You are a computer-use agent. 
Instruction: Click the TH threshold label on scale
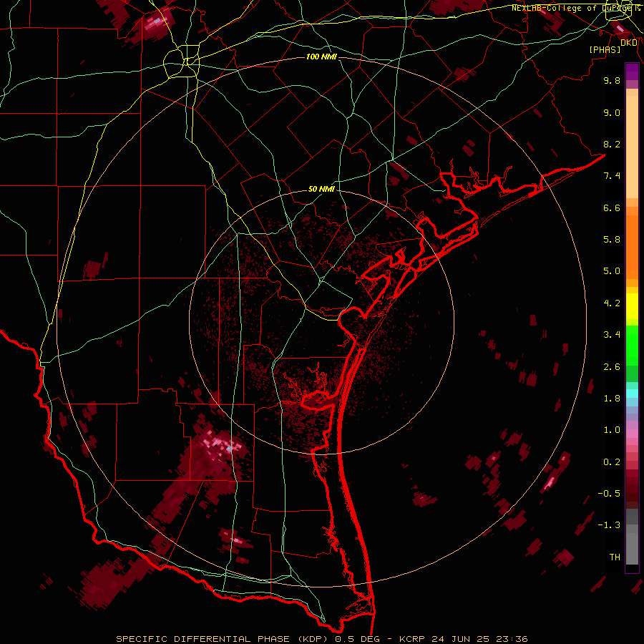pyautogui.click(x=615, y=557)
